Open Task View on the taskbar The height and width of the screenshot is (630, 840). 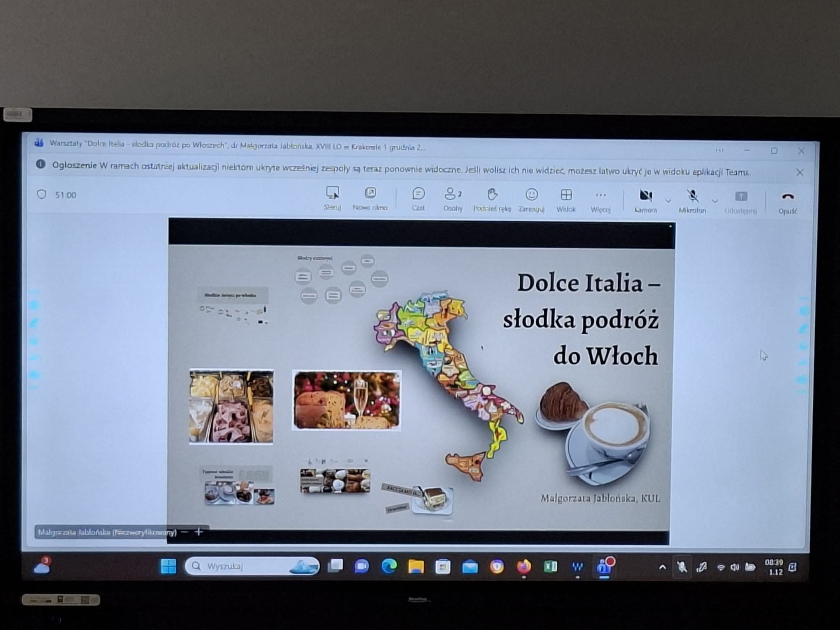click(x=335, y=566)
